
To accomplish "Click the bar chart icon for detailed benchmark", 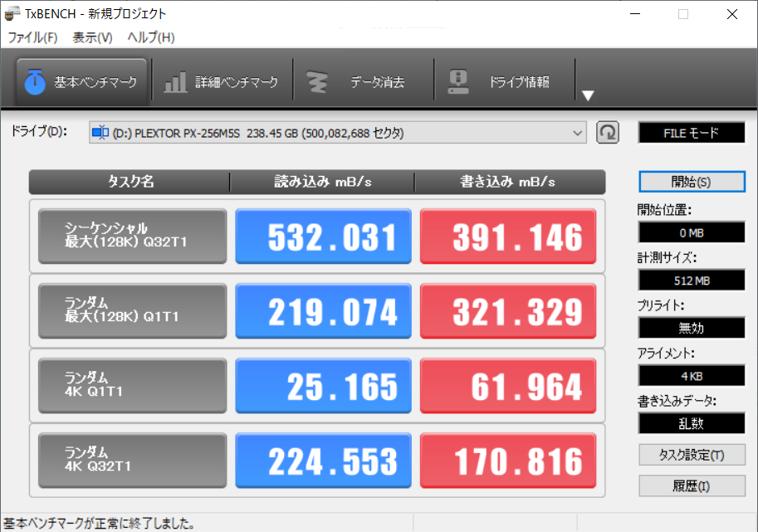I will [x=175, y=82].
